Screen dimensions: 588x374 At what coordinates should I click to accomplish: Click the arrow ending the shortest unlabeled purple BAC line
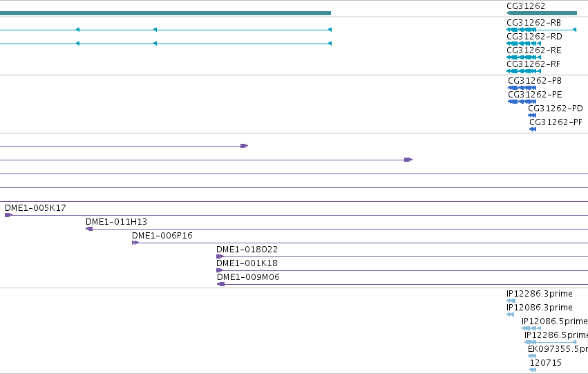coord(244,146)
